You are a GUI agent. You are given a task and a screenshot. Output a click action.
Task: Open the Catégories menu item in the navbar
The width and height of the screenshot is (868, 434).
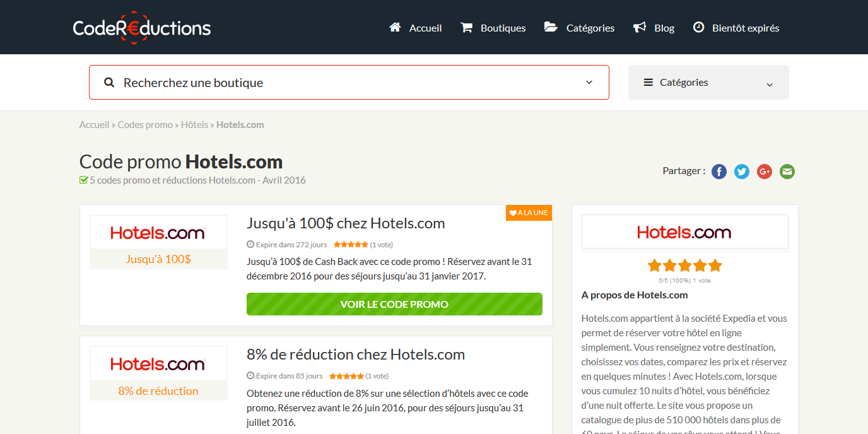[579, 28]
